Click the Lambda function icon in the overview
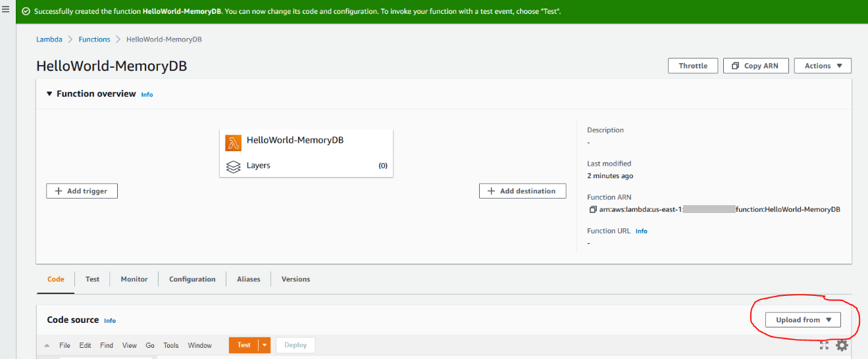This screenshot has width=868, height=359. point(233,143)
